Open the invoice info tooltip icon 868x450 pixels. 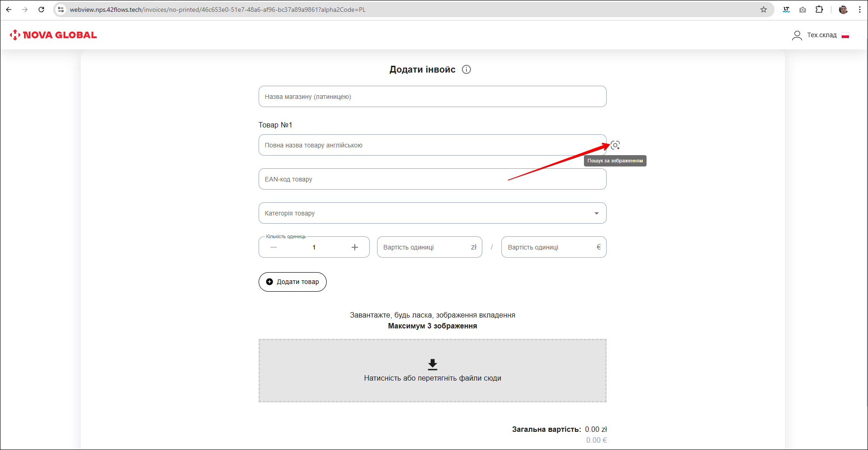[466, 69]
